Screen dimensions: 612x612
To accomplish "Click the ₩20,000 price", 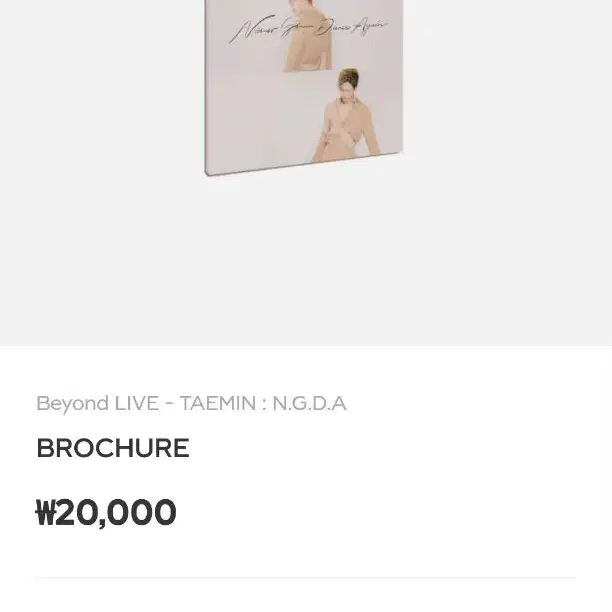I will (106, 512).
